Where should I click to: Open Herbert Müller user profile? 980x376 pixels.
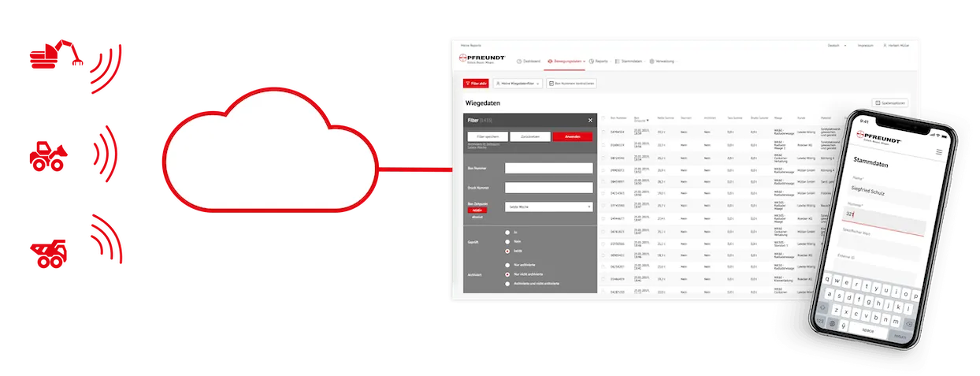point(896,46)
